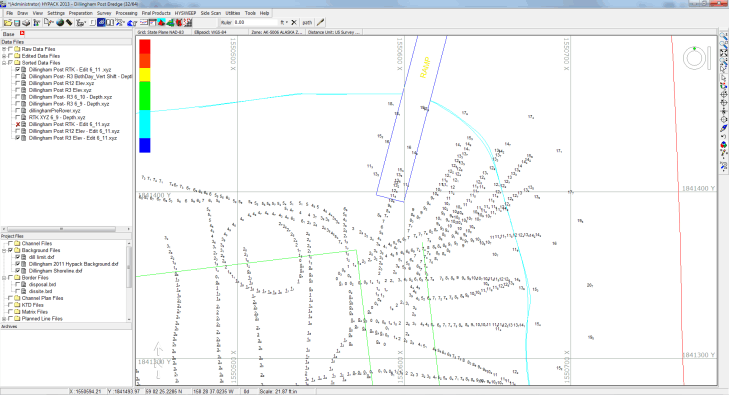
Task: Click the globe icon in toolbar
Action: [60, 22]
